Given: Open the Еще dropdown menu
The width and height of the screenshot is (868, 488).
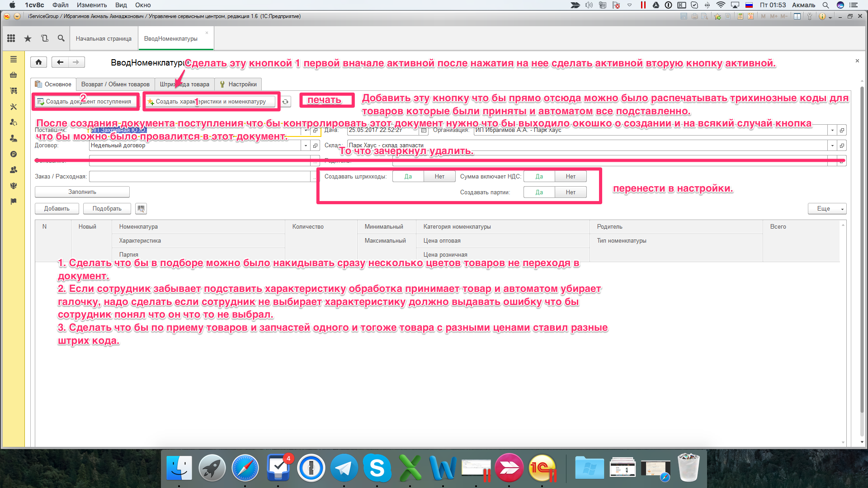Looking at the screenshot, I should 827,209.
